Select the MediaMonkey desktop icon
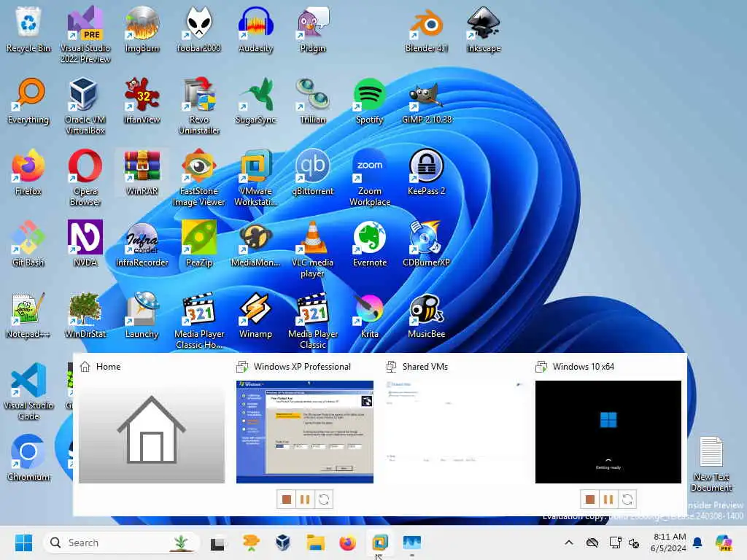The image size is (747, 560). coord(256,244)
